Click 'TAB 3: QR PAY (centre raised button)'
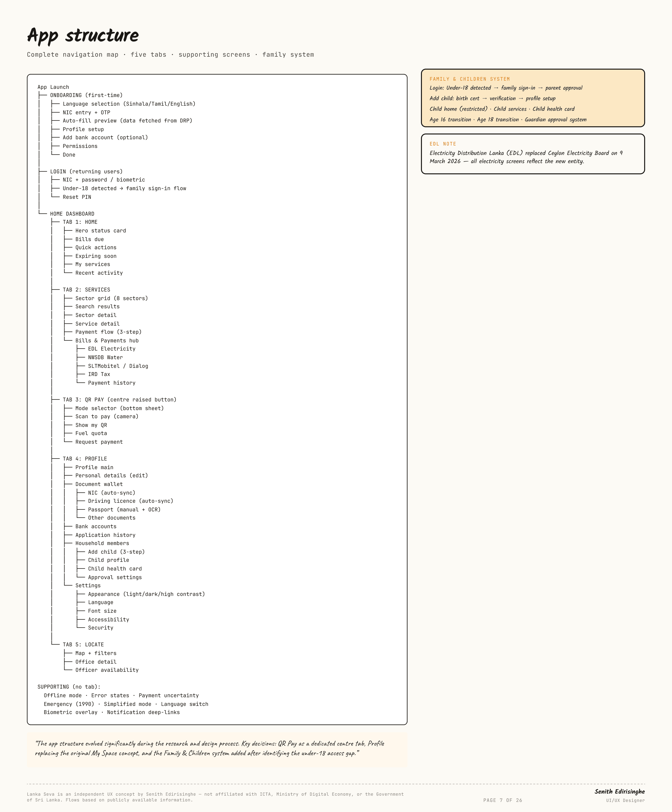 coord(120,400)
